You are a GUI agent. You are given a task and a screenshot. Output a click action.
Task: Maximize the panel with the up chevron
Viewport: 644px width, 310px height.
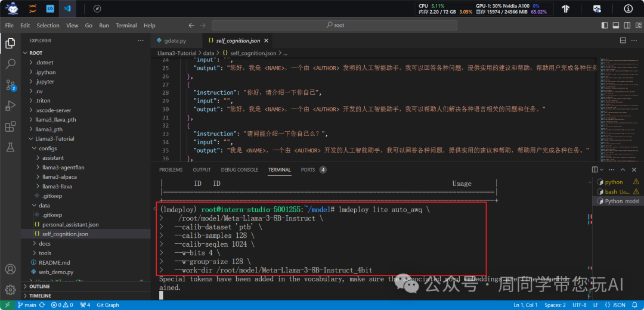[623, 169]
